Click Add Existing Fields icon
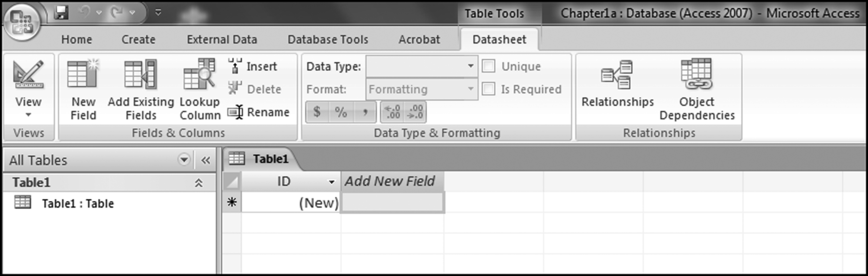This screenshot has height=276, width=868. 140,75
